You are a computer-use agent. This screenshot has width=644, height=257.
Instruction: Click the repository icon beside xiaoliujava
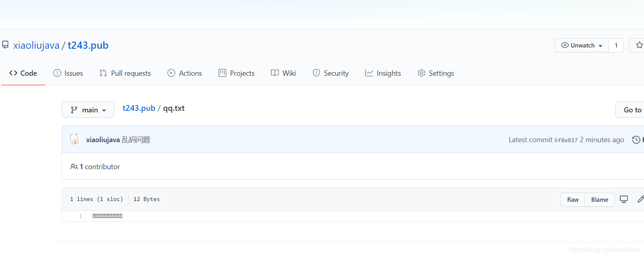point(5,45)
